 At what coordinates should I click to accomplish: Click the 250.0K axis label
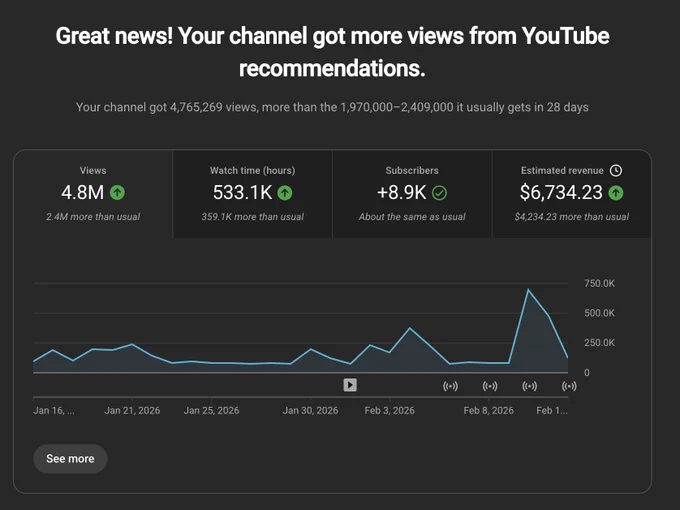point(599,343)
